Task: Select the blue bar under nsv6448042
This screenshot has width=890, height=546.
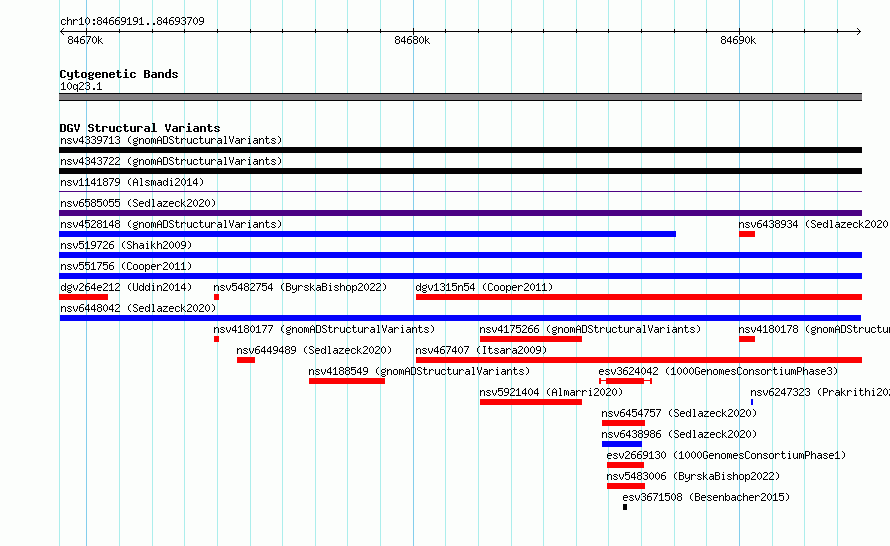Action: [460, 318]
